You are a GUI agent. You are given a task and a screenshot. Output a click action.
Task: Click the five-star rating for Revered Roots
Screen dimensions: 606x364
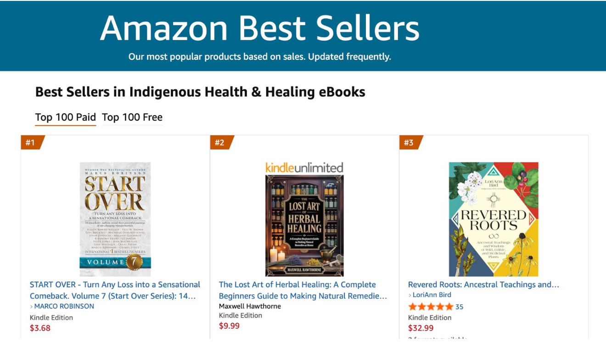pos(430,307)
